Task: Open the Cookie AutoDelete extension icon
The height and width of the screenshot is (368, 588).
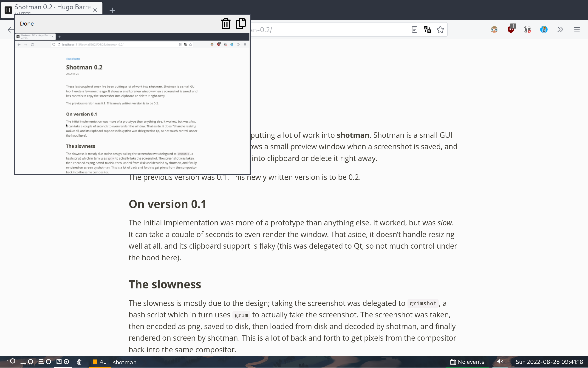Action: click(x=544, y=30)
